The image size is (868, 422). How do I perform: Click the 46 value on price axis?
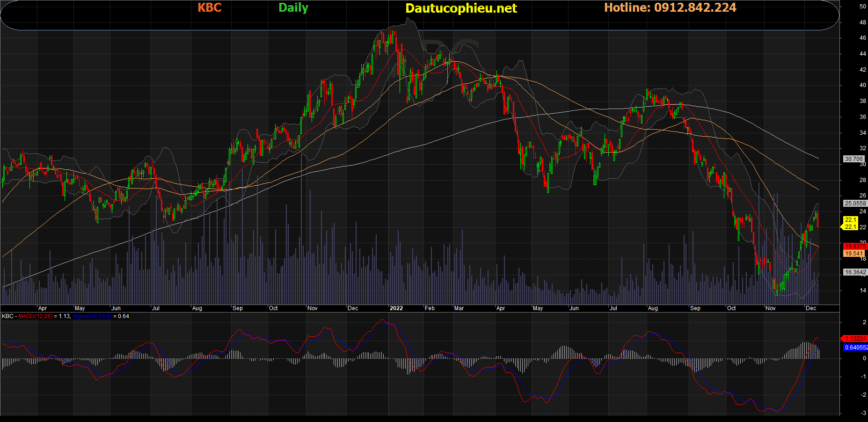click(862, 38)
